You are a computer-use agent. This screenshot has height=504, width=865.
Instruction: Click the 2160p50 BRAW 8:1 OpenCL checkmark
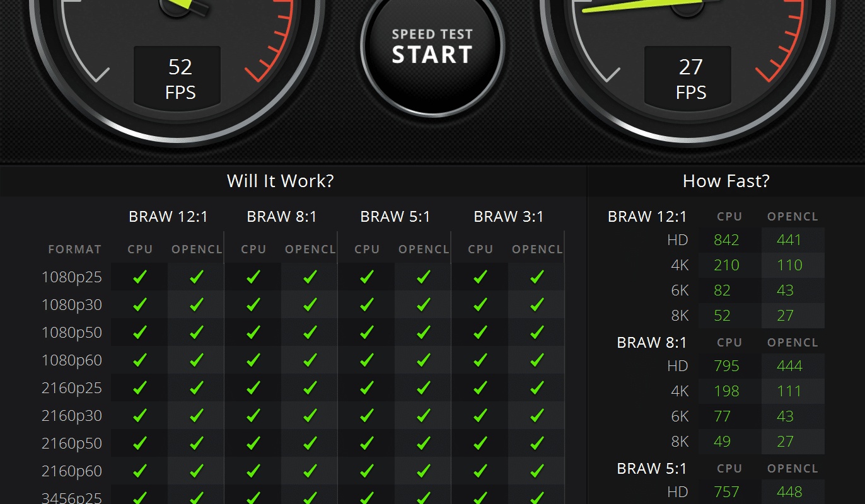(310, 443)
